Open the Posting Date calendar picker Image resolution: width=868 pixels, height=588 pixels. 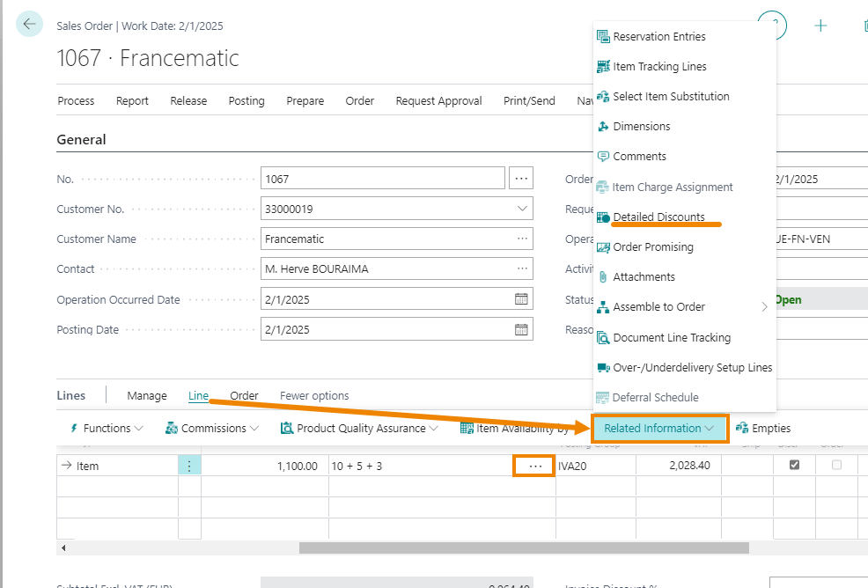click(521, 329)
